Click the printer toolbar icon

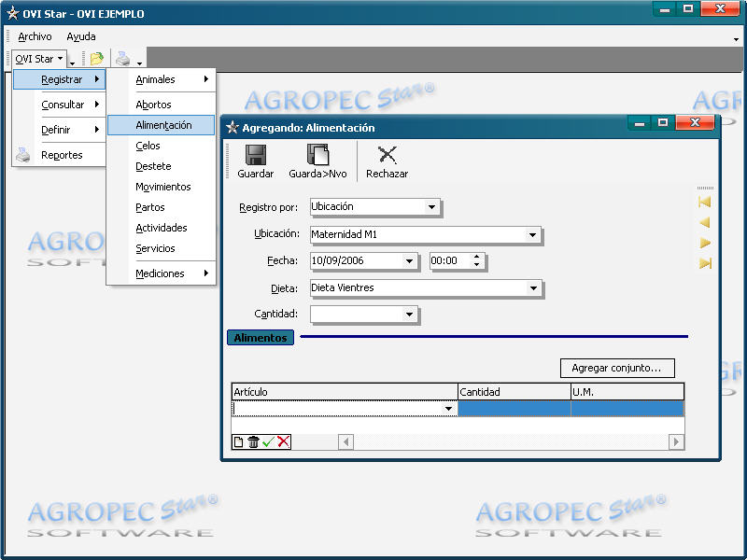(x=123, y=59)
